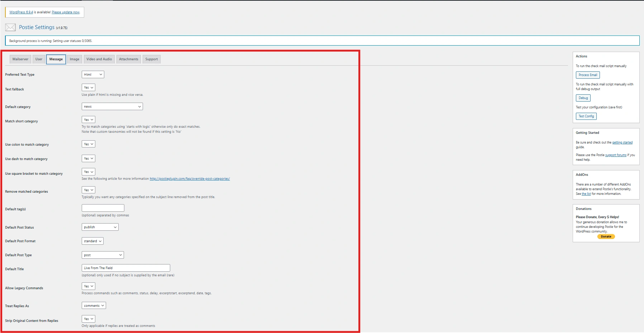Expand the Treat Replies As dropdown
Viewport: 644px width, 333px height.
coord(94,306)
